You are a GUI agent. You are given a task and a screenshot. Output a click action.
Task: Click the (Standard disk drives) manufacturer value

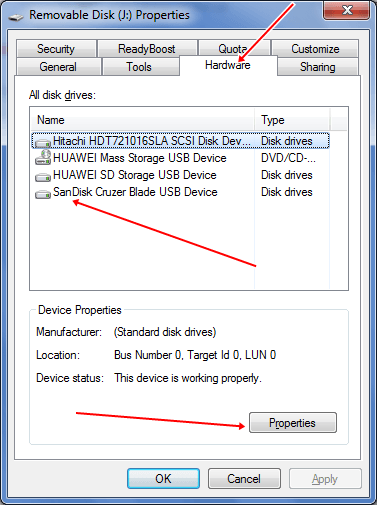coord(165,332)
